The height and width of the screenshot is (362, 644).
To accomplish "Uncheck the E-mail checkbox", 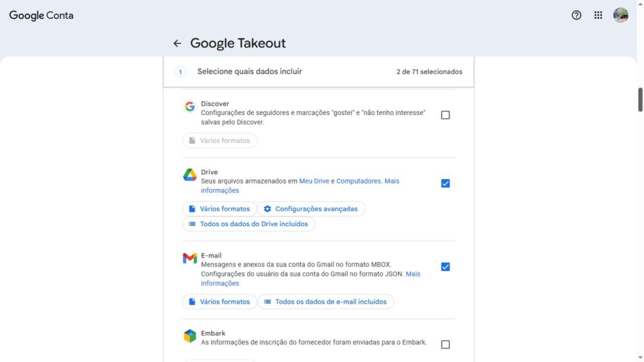I will click(445, 266).
